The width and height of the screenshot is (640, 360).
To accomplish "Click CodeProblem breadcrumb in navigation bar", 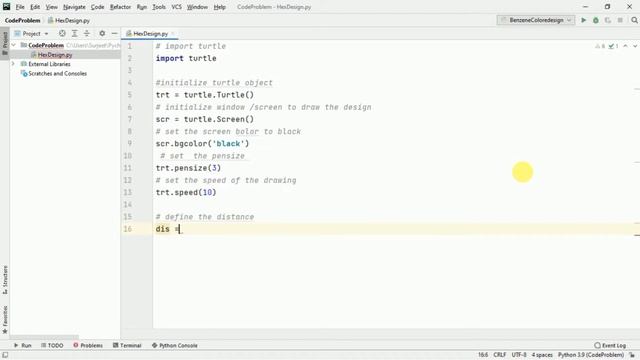I will (x=22, y=20).
